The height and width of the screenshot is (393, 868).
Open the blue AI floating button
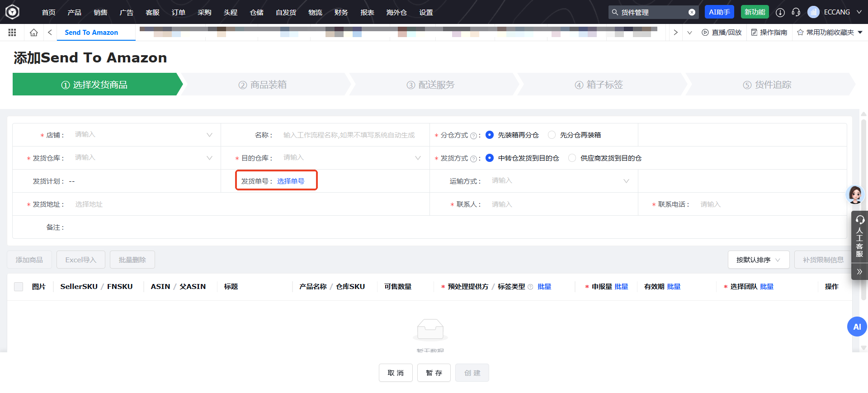pos(857,327)
